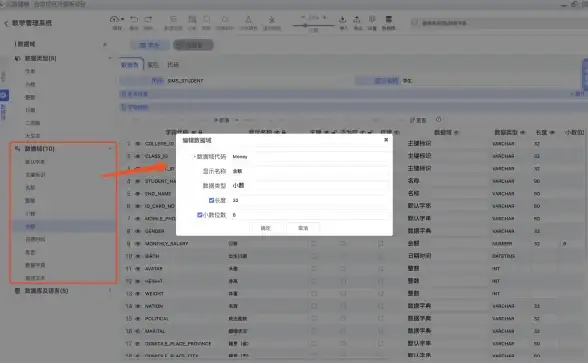588x363 pixels.
Task: Click the DATETIME data type cell
Action: coord(503,256)
